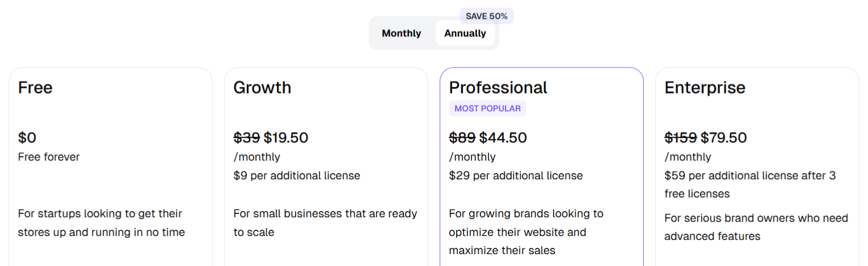Viewport: 868px width, 266px height.
Task: Click the crossed-out $39 price
Action: (247, 138)
